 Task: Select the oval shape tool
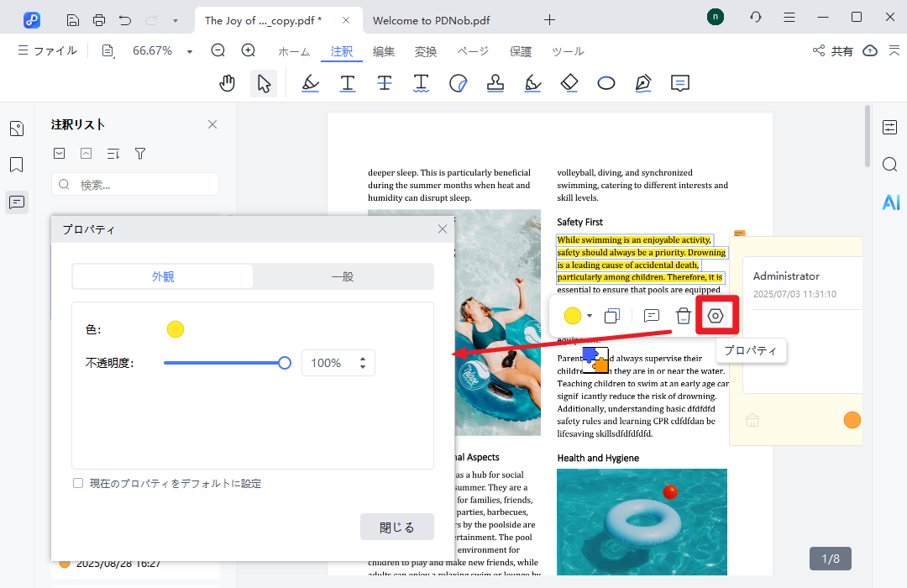(606, 83)
